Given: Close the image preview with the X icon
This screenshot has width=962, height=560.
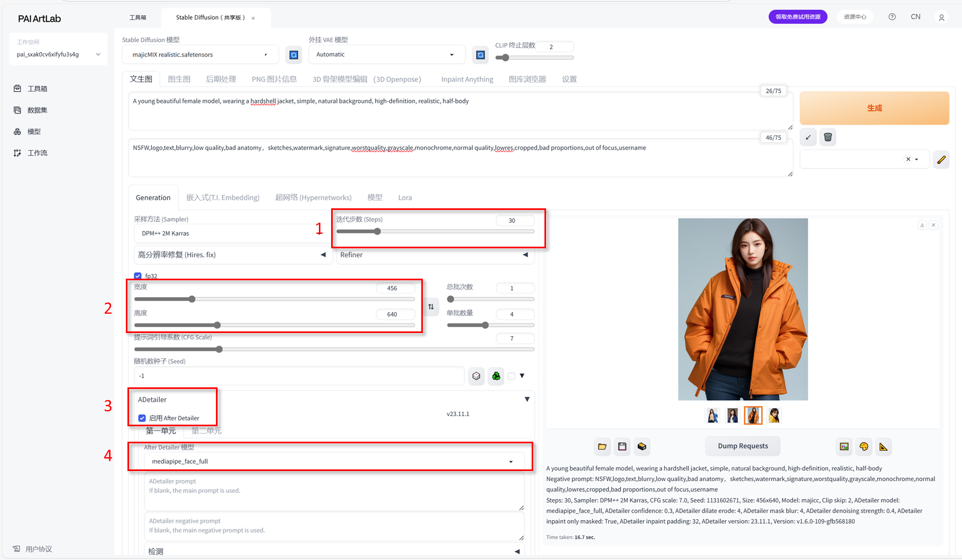Looking at the screenshot, I should click(x=933, y=225).
